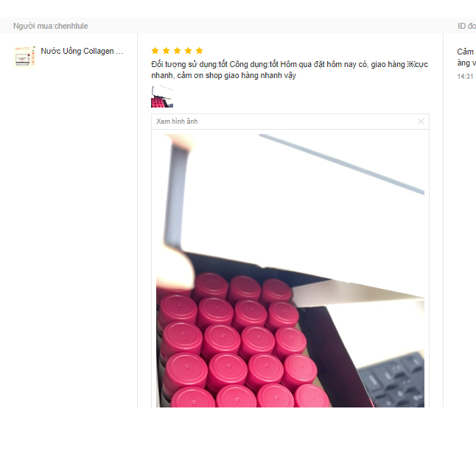
Task: Click the third yellow rating star
Action: click(178, 50)
